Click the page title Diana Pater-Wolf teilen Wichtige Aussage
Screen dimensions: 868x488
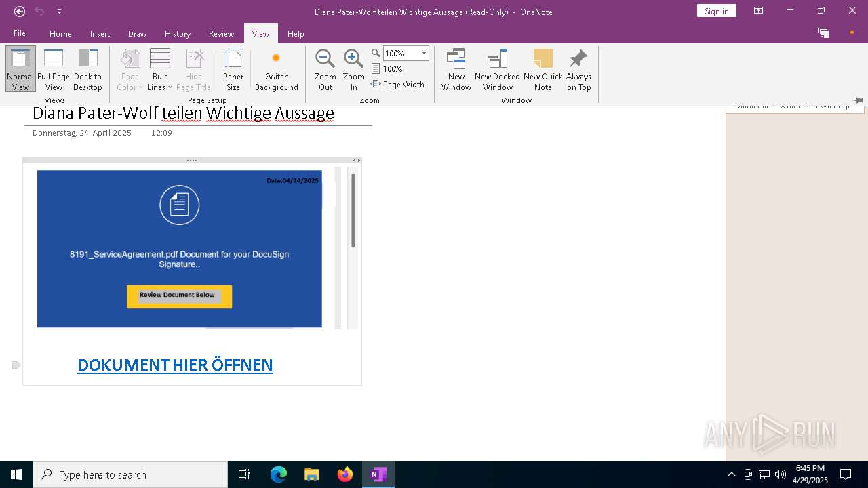click(x=183, y=113)
